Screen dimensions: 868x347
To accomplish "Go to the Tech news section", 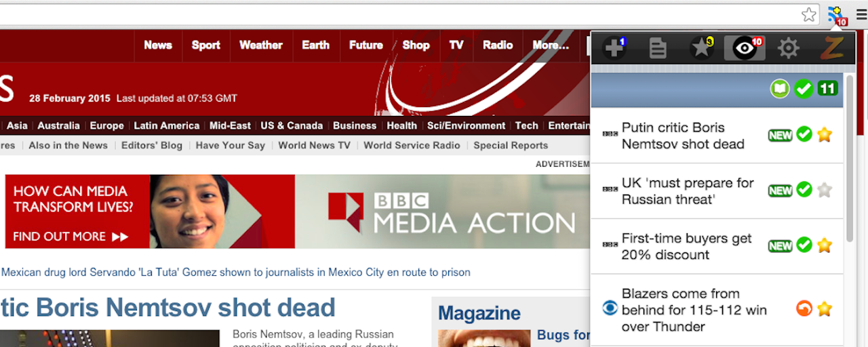I will click(x=527, y=125).
